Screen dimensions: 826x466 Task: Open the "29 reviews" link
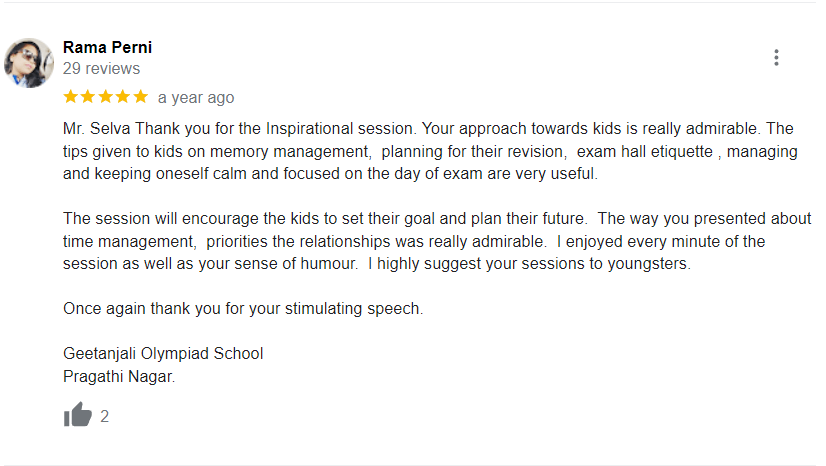click(101, 69)
